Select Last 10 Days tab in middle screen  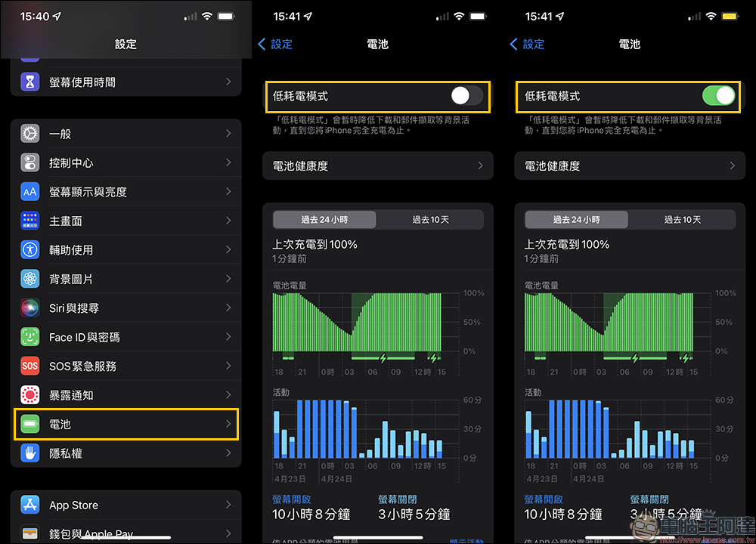pos(430,220)
